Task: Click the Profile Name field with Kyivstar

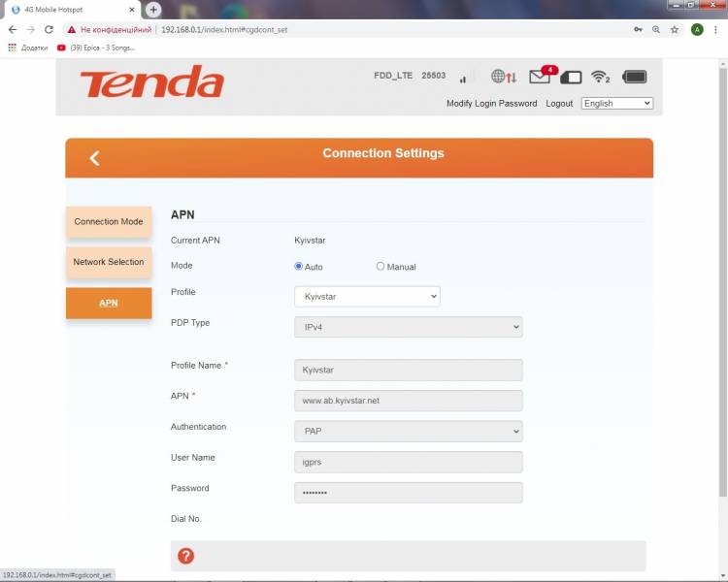Action: (x=408, y=370)
